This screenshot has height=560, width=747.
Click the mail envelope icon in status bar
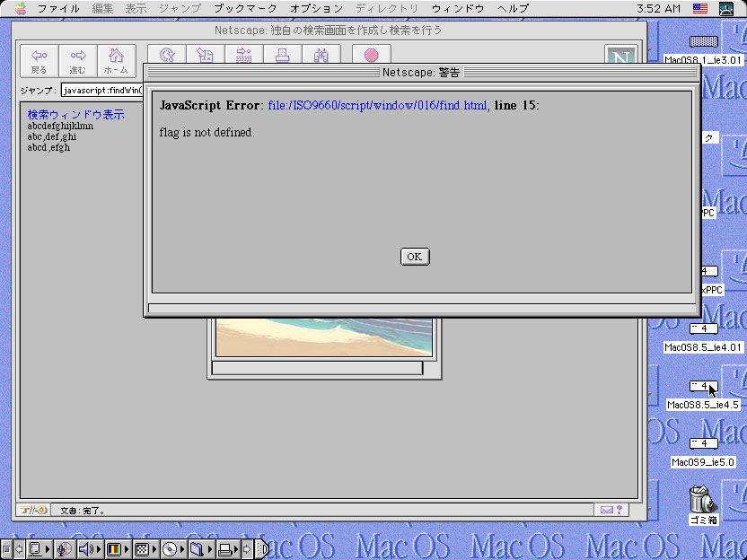(x=606, y=510)
